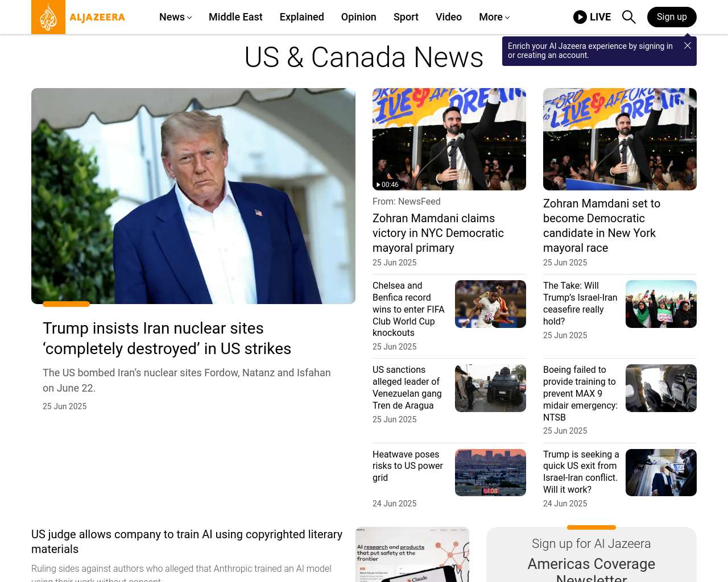
Task: Click the LIVE play icon
Action: click(580, 17)
